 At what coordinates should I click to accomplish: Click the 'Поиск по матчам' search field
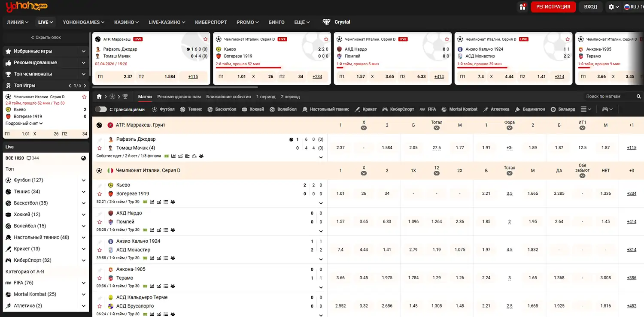click(605, 97)
